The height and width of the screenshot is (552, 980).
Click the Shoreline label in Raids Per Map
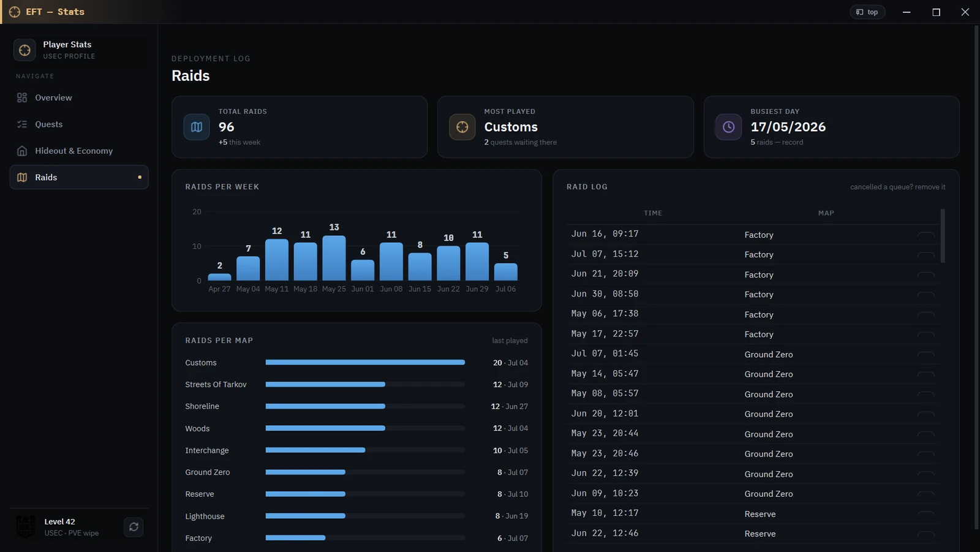pyautogui.click(x=202, y=406)
